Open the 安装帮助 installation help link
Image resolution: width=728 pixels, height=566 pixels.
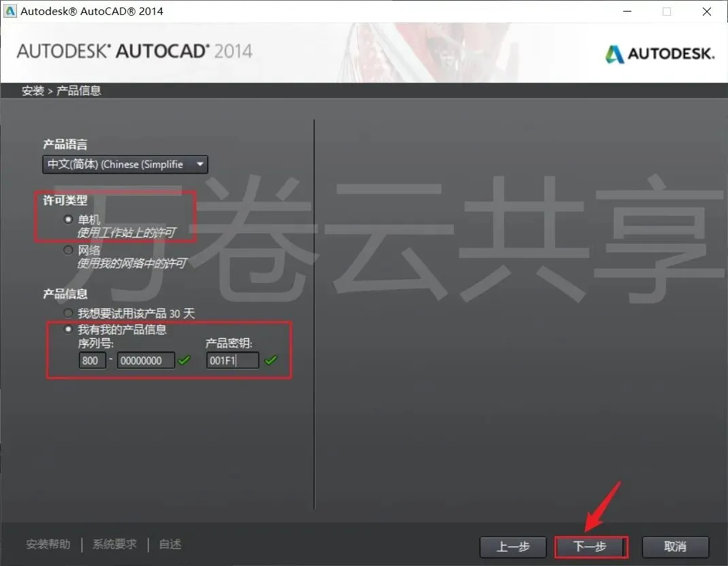coord(48,544)
